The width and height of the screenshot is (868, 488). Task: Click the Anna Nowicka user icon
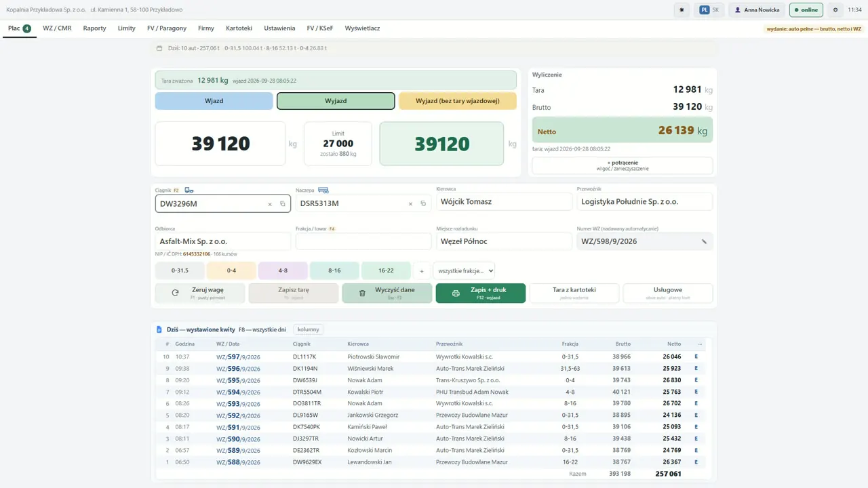pyautogui.click(x=738, y=10)
